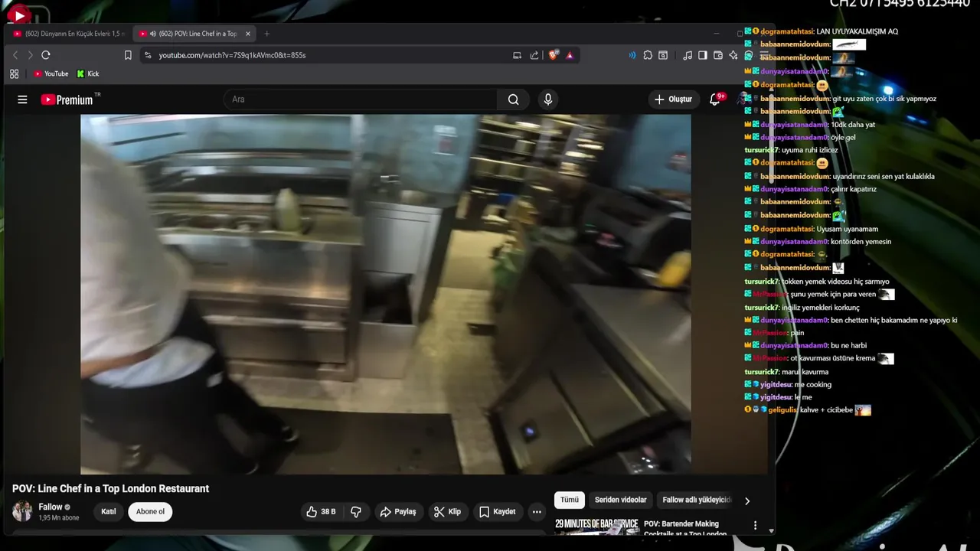The height and width of the screenshot is (551, 980).
Task: Click the video player area
Action: pyautogui.click(x=385, y=295)
